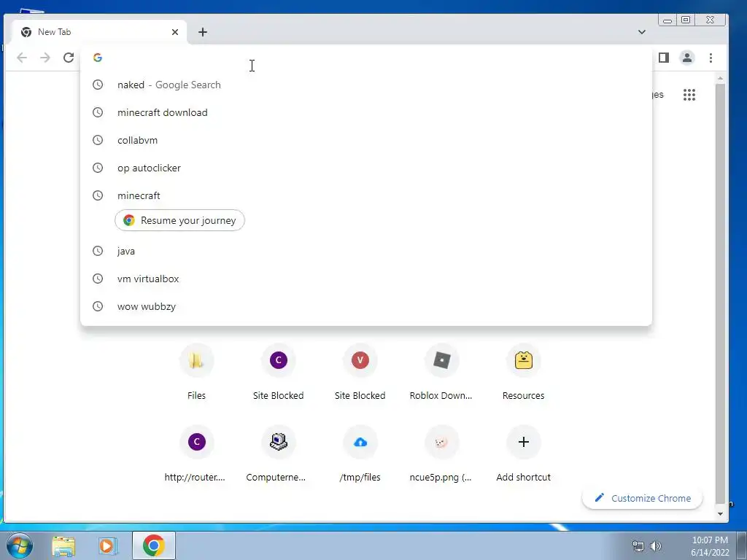Click the network tray icon

(638, 546)
